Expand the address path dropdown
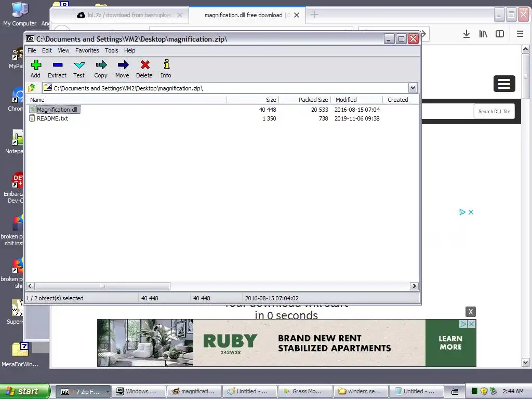The width and height of the screenshot is (532, 399). click(413, 88)
